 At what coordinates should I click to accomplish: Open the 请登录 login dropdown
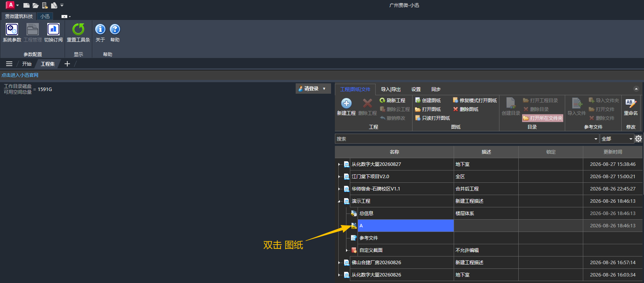pos(313,89)
